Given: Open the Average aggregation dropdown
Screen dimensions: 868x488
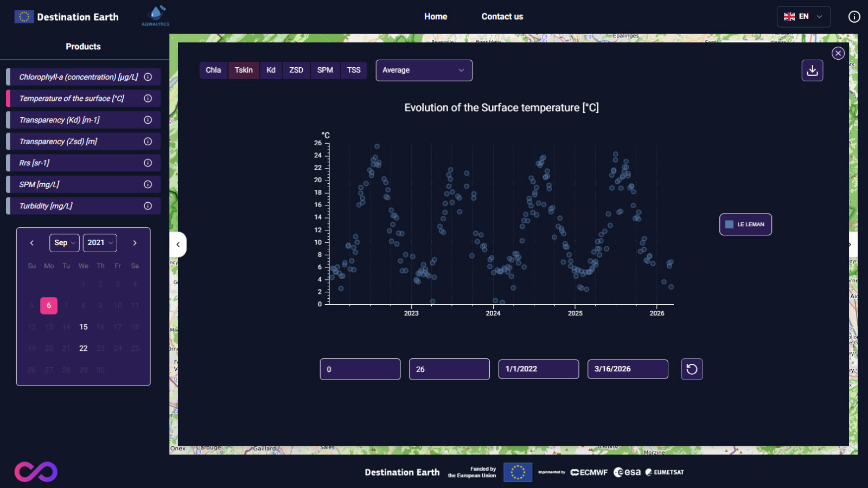Looking at the screenshot, I should 424,70.
